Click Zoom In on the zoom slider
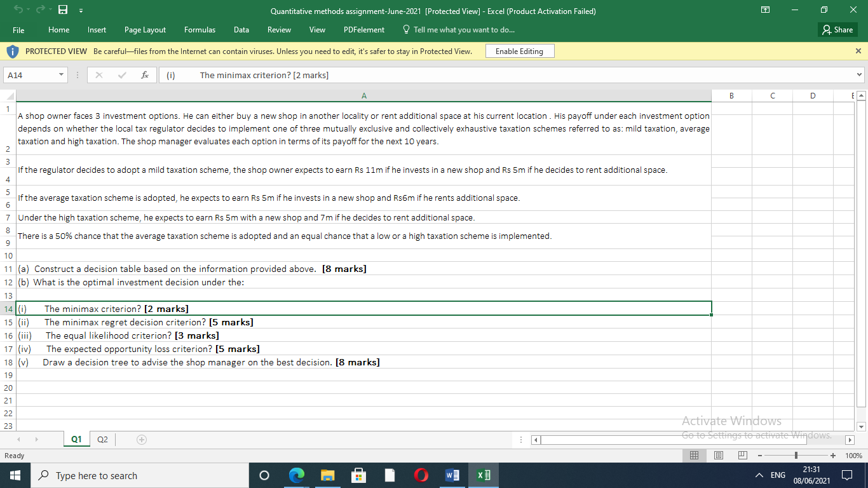 (832, 455)
